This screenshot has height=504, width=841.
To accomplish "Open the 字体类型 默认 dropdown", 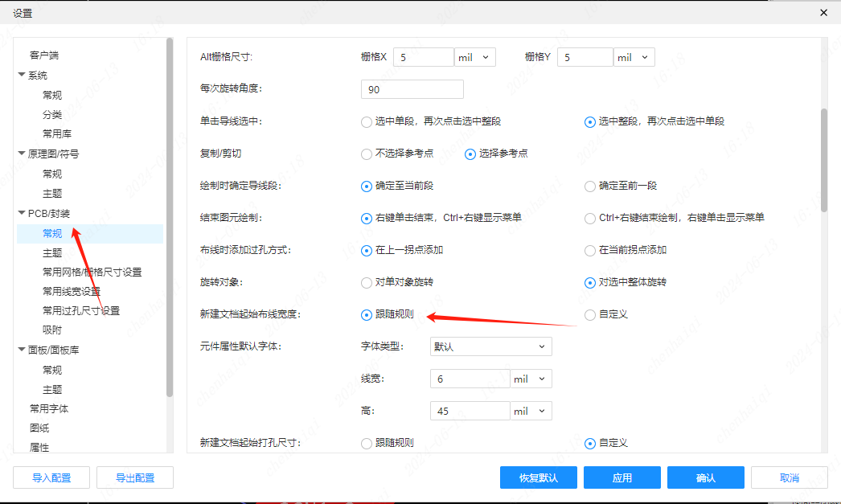I will [490, 347].
